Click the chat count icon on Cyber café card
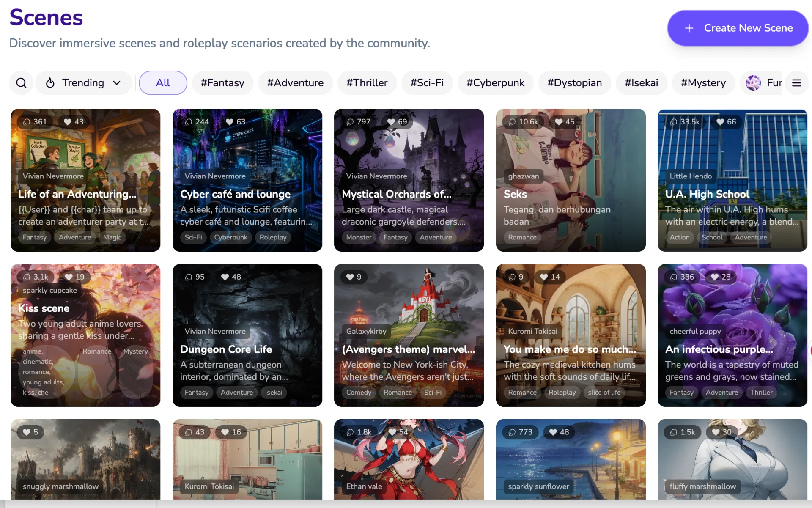812x508 pixels. point(189,122)
